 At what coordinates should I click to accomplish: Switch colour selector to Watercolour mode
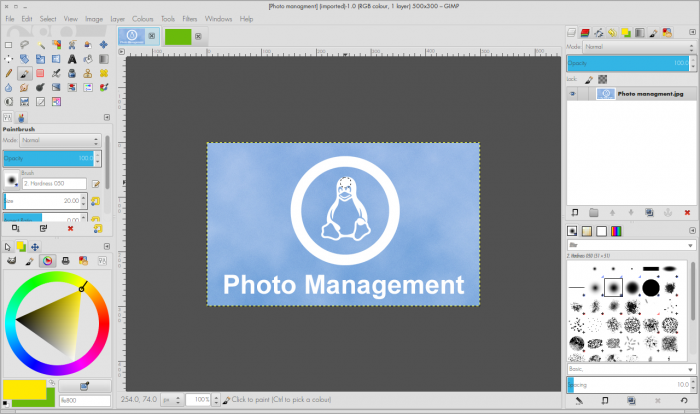tap(29, 261)
